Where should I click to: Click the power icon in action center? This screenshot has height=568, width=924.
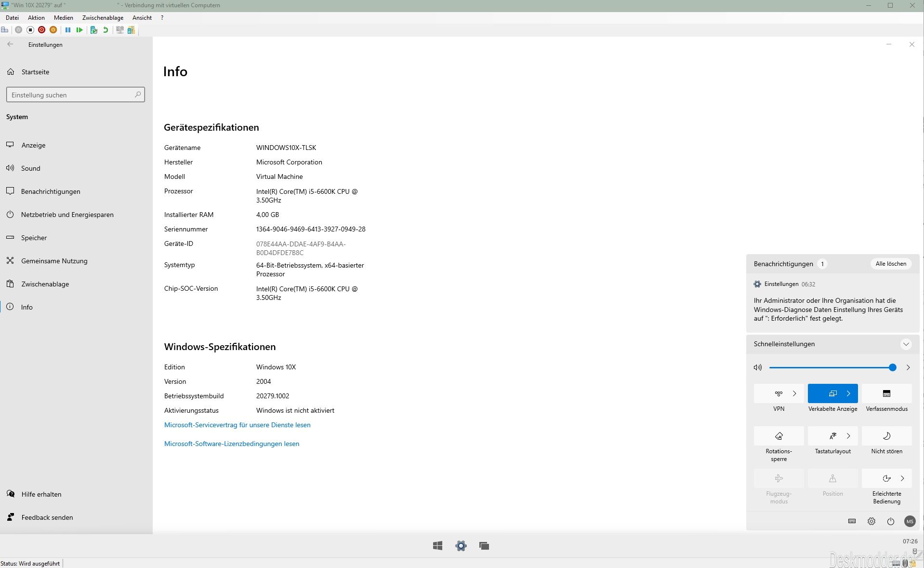(890, 521)
